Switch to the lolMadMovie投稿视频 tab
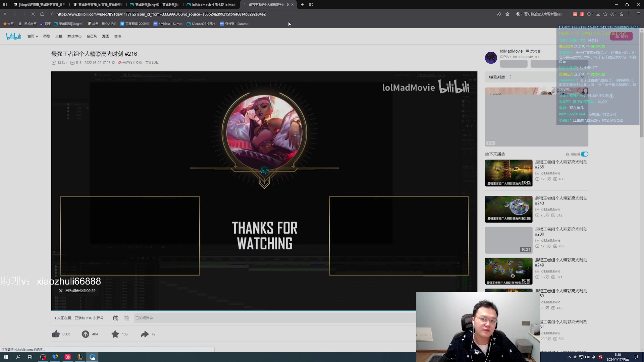This screenshot has width=644, height=362. point(211,5)
